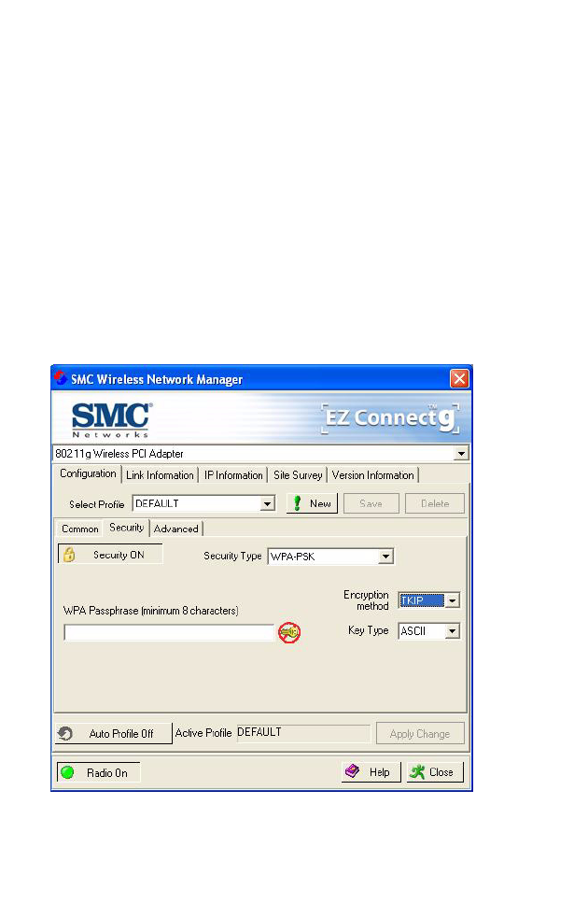The height and width of the screenshot is (903, 588).
Task: Select the Advanced sub-tab
Action: (176, 529)
